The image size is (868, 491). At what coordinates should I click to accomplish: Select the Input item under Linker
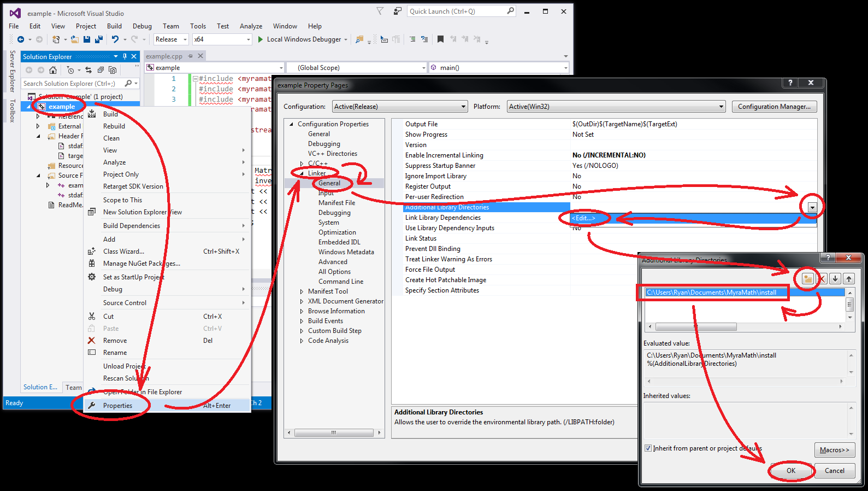tap(326, 193)
